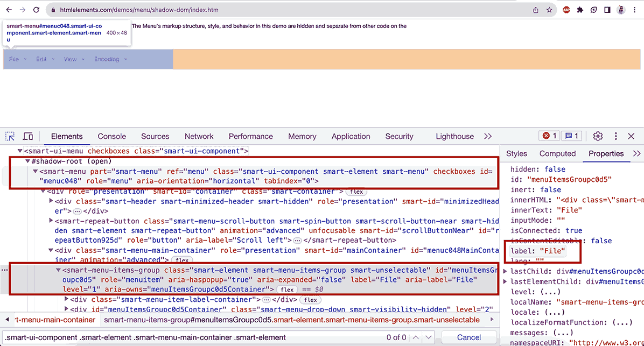Toggle inspect element mode
The image size is (644, 346).
pos(9,136)
